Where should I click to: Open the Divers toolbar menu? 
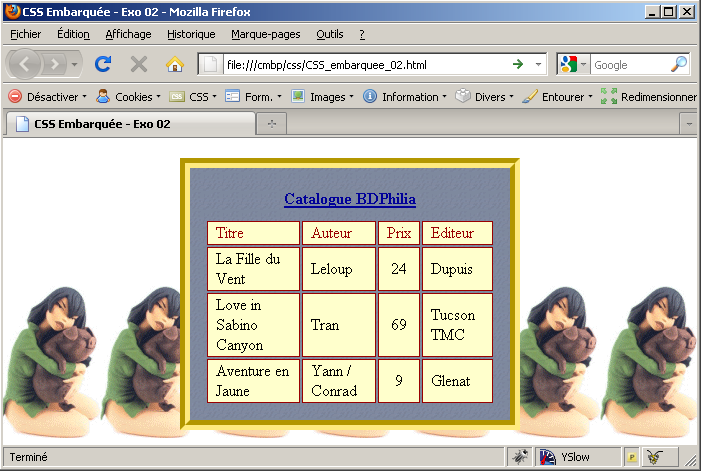[x=494, y=97]
